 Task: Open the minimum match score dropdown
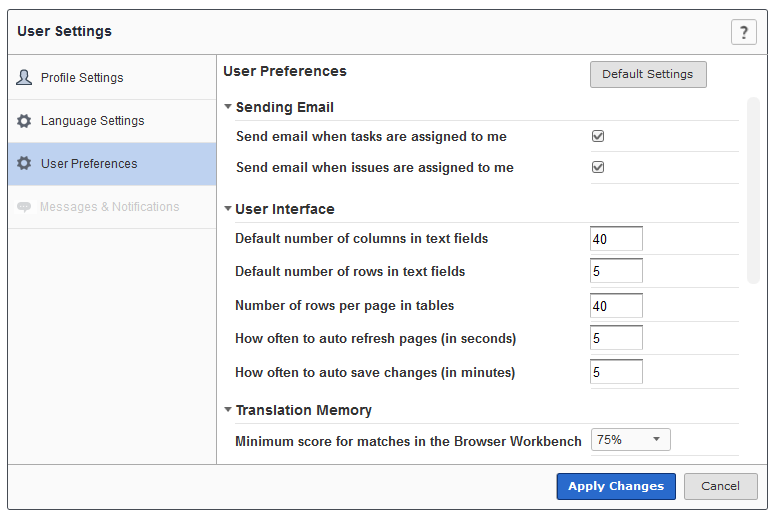tap(630, 440)
